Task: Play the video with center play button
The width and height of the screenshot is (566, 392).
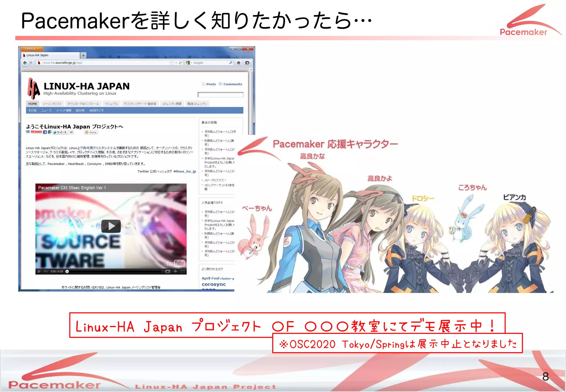Action: coord(111,226)
